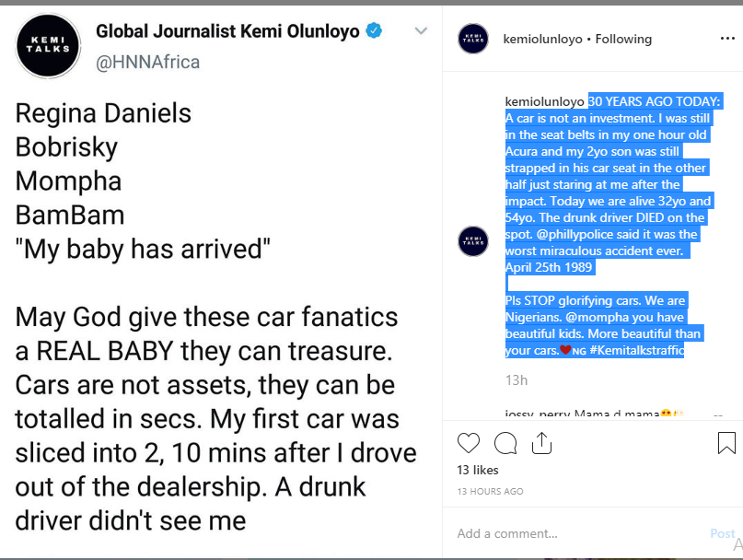Expand the tweet options chevron
743x560 pixels.
[x=421, y=31]
